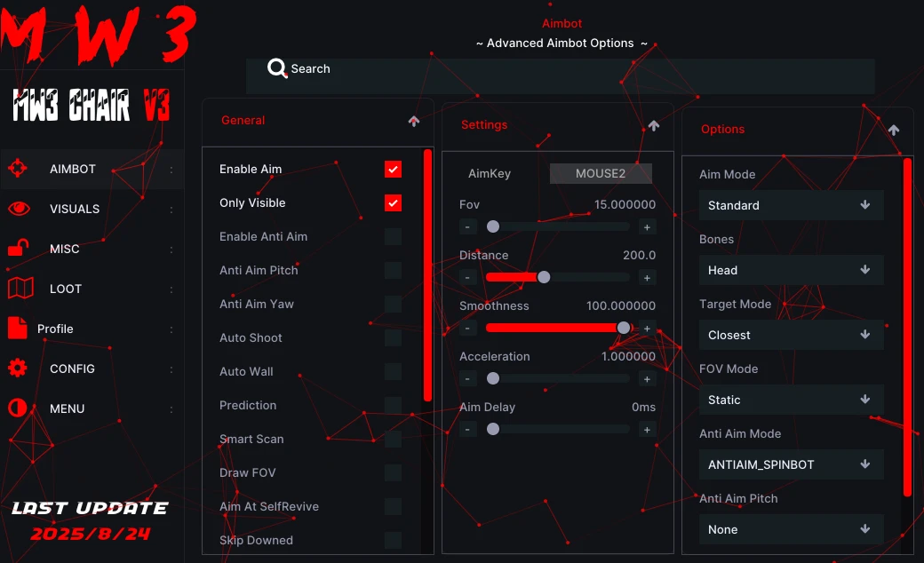Open the dots menu beside MENU
The height and width of the screenshot is (563, 924).
click(x=171, y=409)
